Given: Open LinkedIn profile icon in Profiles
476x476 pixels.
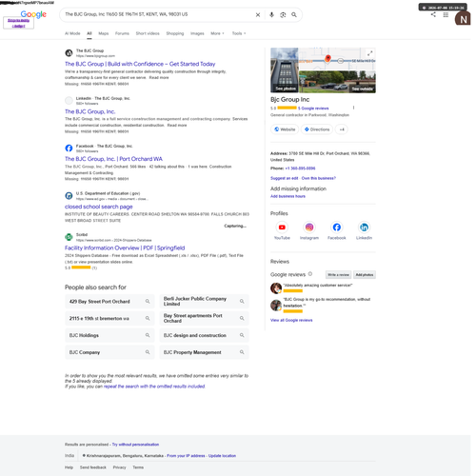Looking at the screenshot, I should click(364, 228).
